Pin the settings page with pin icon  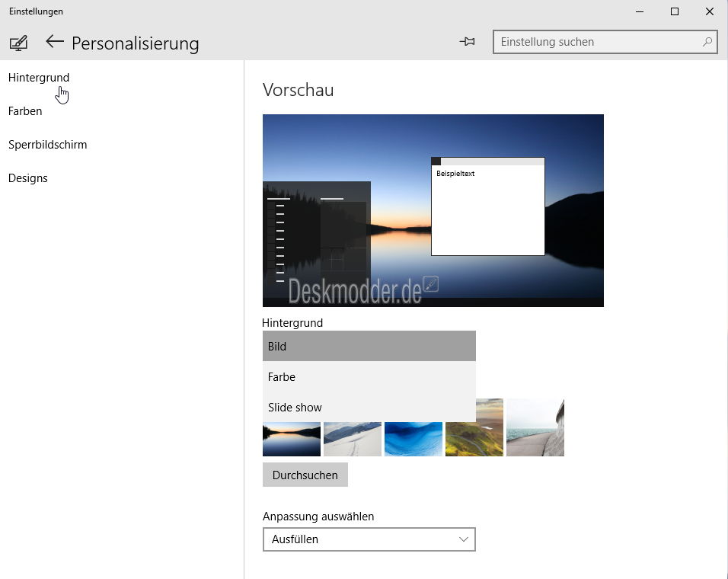click(x=467, y=42)
